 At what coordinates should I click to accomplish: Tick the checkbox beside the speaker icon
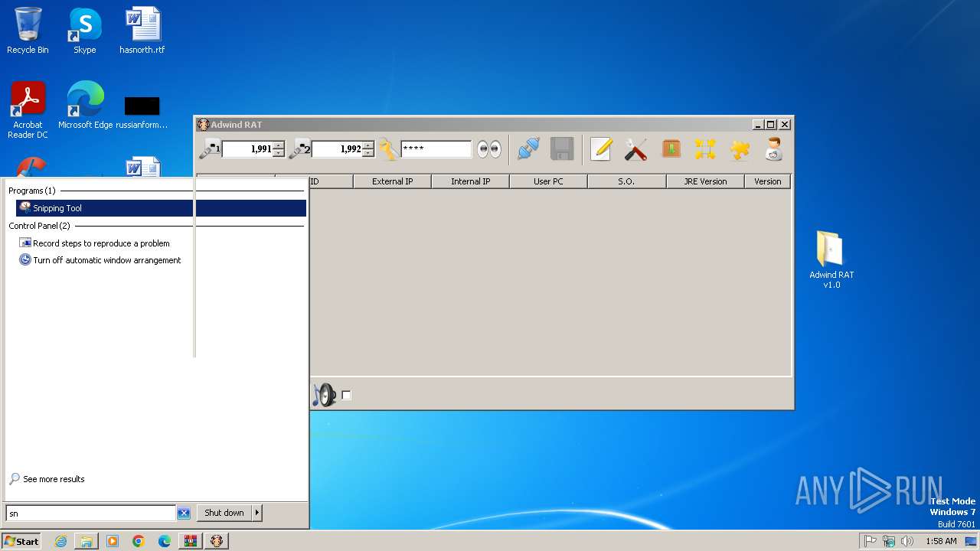(x=346, y=395)
